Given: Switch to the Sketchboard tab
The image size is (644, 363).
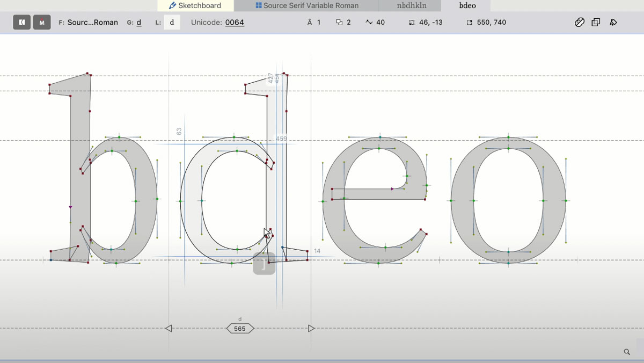Looking at the screenshot, I should [x=195, y=6].
